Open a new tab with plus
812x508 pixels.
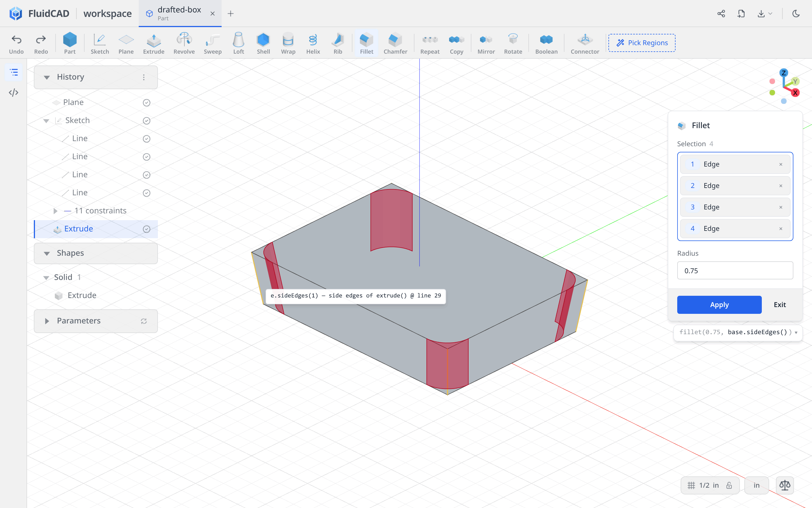[x=231, y=14]
